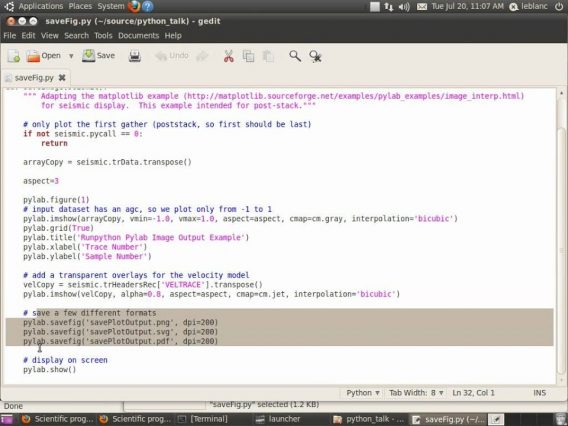Click the scrollbar up arrow
The height and width of the screenshot is (426, 568).
pyautogui.click(x=561, y=93)
